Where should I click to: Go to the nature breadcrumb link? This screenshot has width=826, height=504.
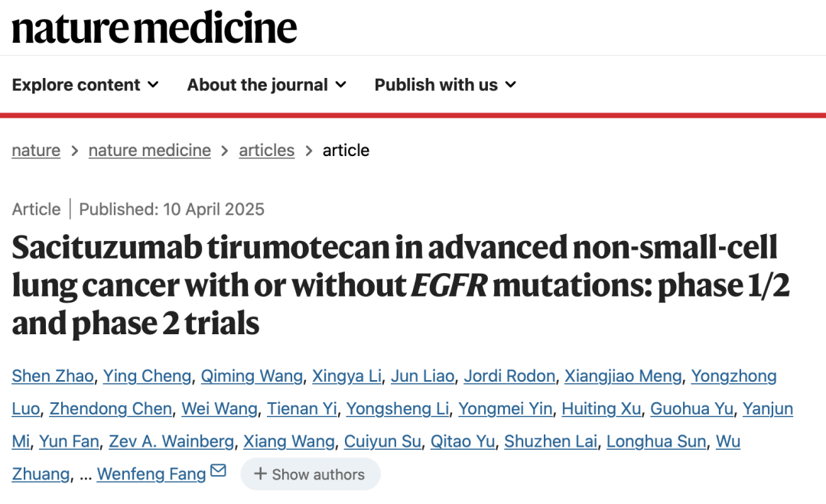36,151
